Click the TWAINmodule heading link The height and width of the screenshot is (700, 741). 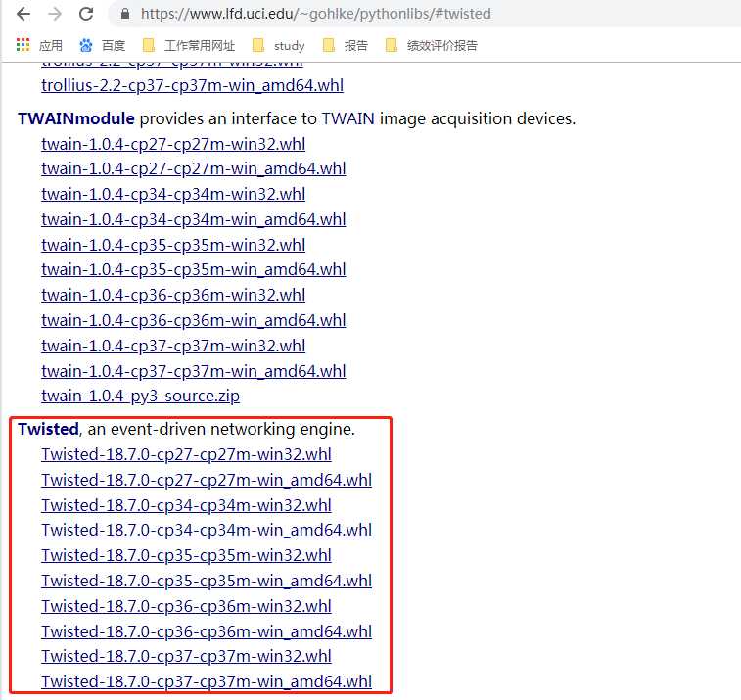click(76, 118)
